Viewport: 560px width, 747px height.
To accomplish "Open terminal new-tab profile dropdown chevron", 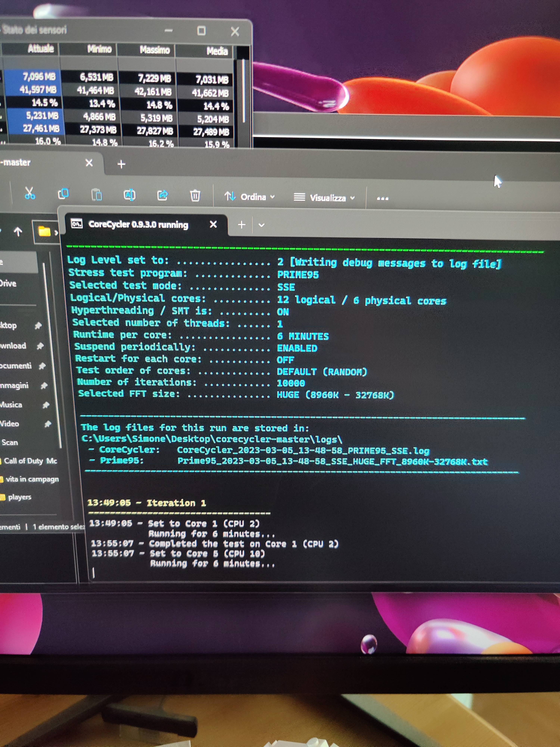I will (261, 225).
